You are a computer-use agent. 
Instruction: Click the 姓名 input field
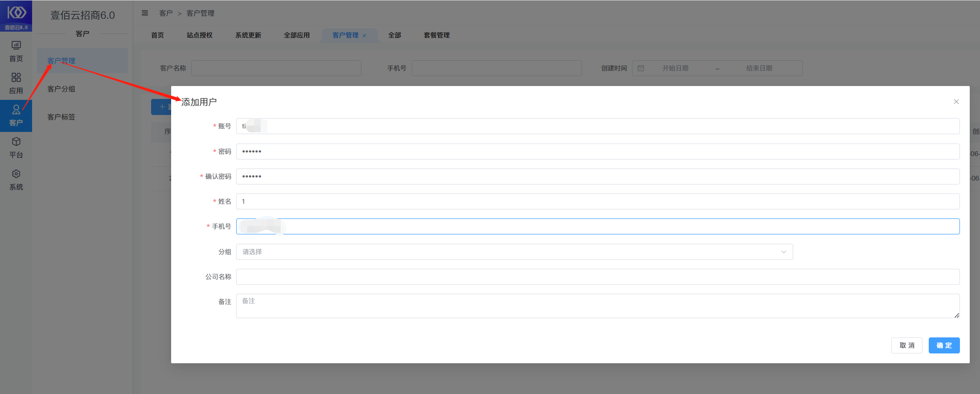(598, 201)
